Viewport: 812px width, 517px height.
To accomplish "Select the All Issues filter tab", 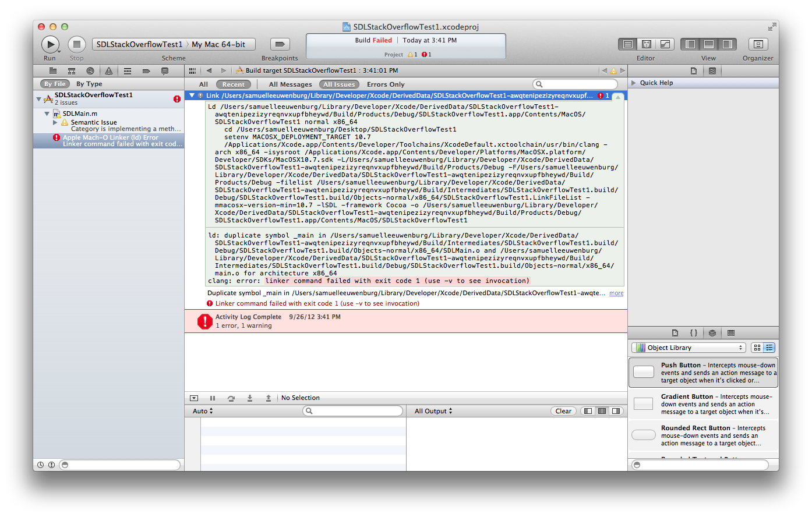I will coord(339,84).
